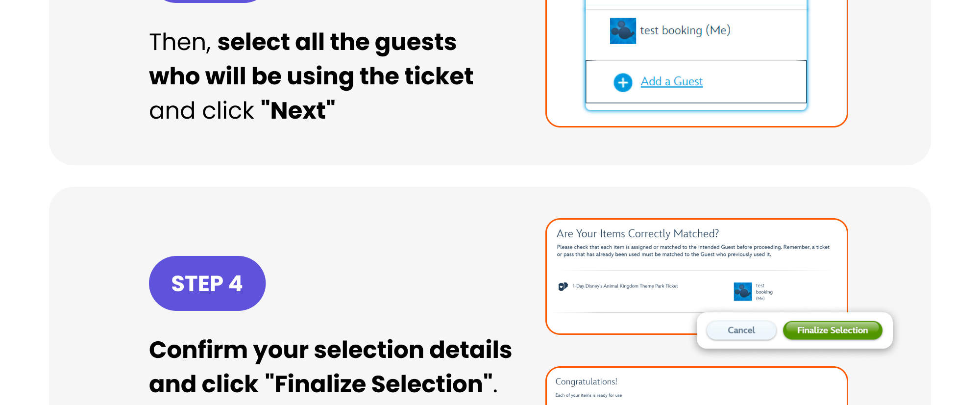
Task: Click the green Finalize Selection button
Action: 832,330
